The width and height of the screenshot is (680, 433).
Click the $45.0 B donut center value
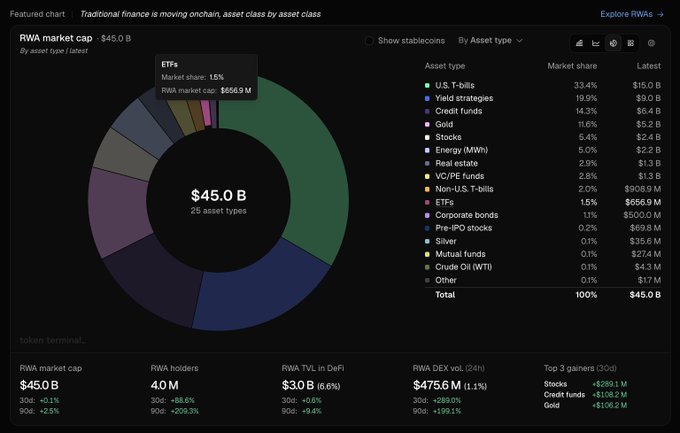[219, 196]
